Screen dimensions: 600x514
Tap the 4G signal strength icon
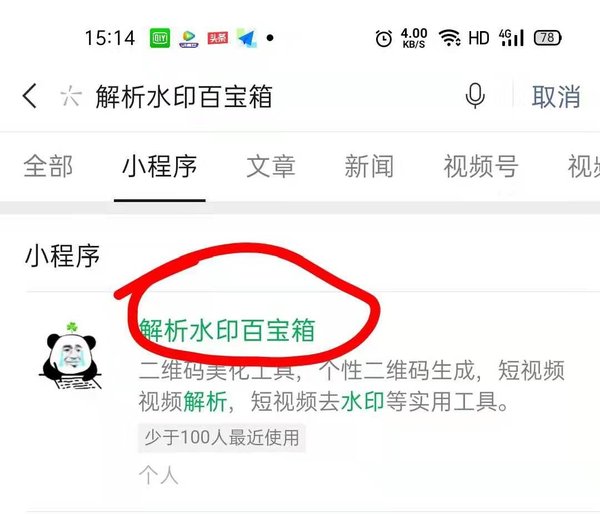click(x=511, y=38)
